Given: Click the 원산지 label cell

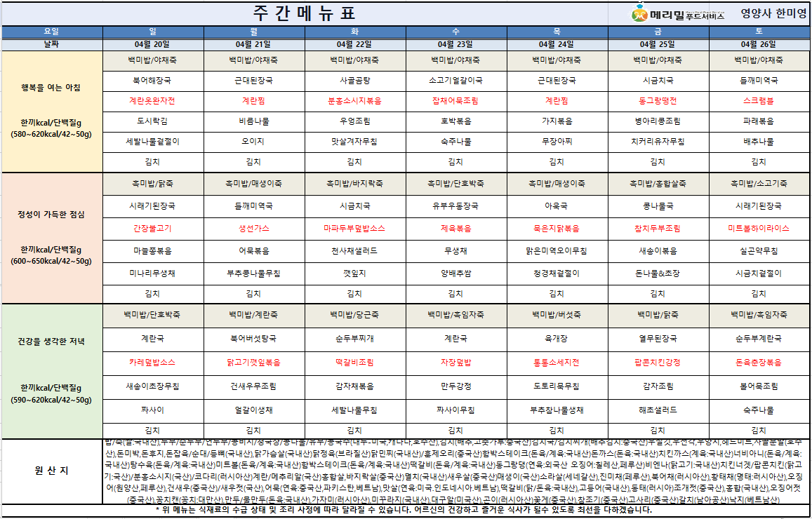Looking at the screenshot, I should (x=52, y=471).
